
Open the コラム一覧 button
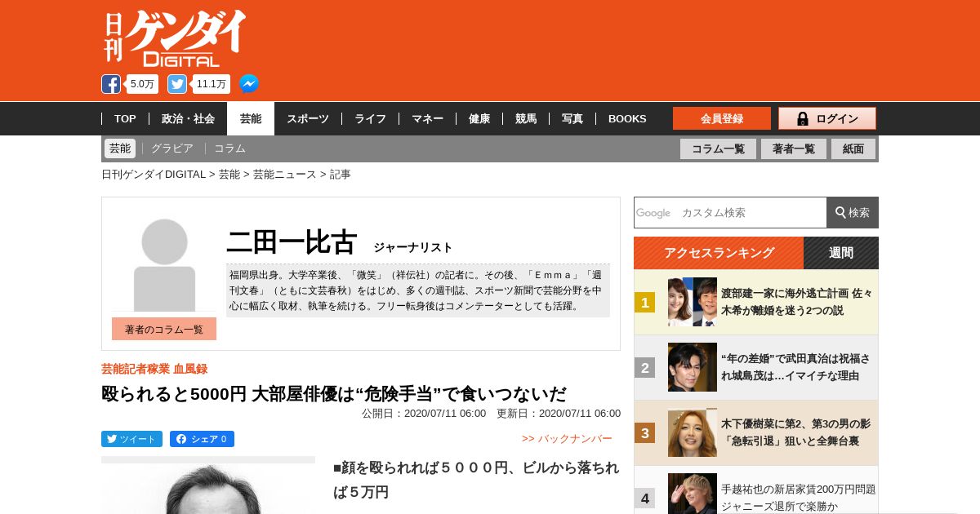pyautogui.click(x=718, y=148)
